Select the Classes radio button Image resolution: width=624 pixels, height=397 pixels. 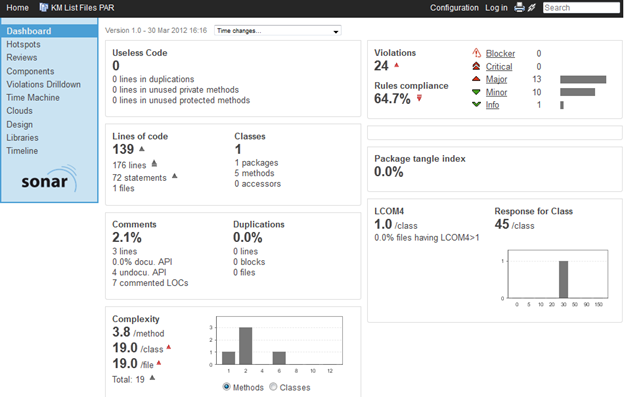[x=273, y=387]
